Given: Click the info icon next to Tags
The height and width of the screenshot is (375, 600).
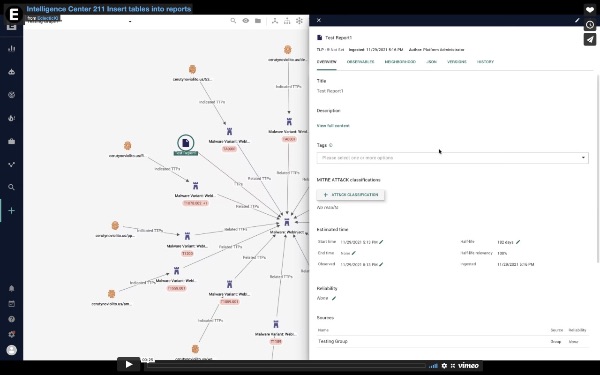Looking at the screenshot, I should pos(331,145).
